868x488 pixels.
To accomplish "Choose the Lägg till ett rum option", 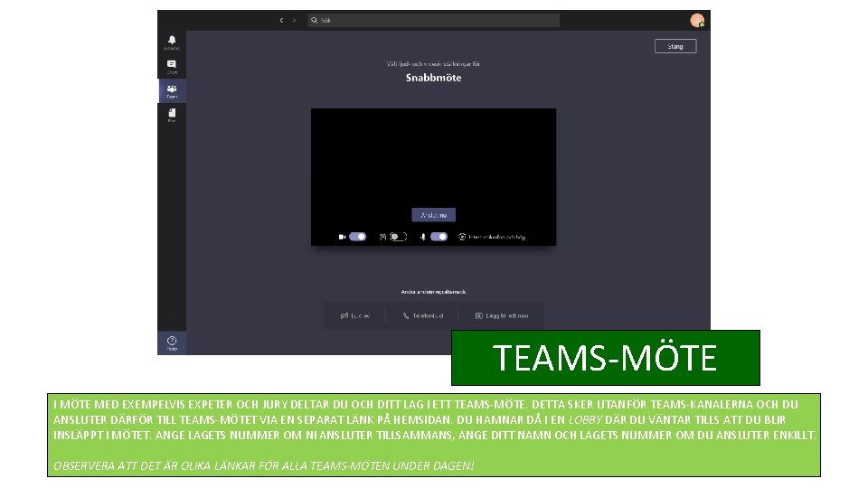I will pos(502,316).
